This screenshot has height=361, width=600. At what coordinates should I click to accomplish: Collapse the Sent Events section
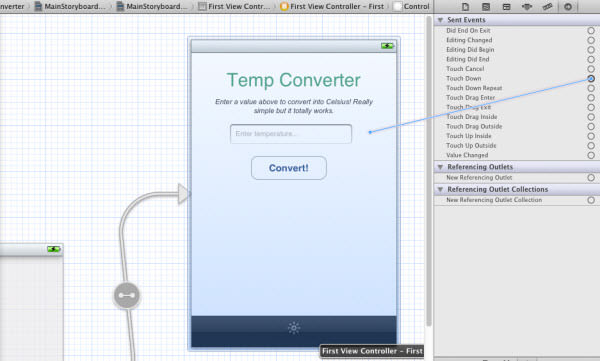(440, 20)
